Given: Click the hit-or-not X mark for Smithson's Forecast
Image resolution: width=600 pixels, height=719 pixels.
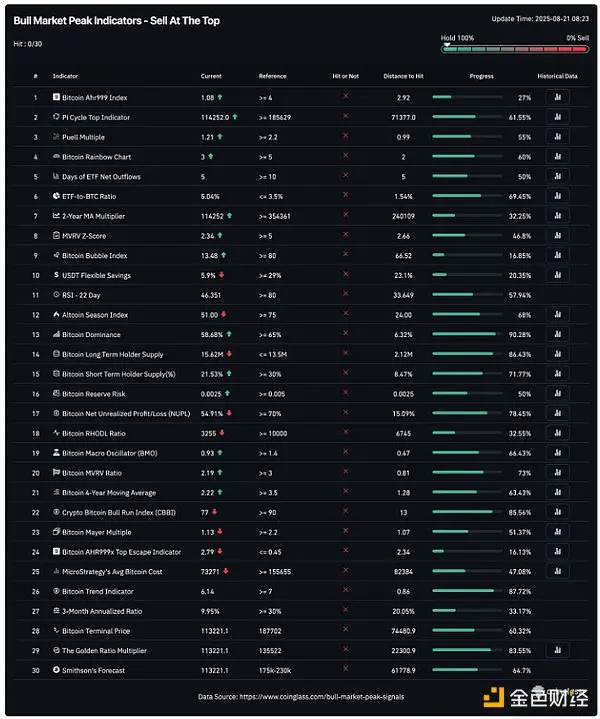Looking at the screenshot, I should click(345, 669).
